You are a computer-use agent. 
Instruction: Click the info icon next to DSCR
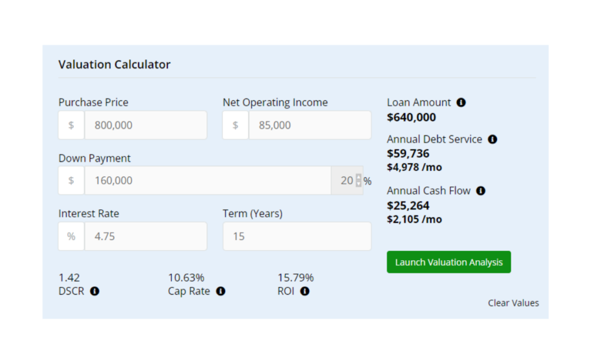pyautogui.click(x=95, y=291)
